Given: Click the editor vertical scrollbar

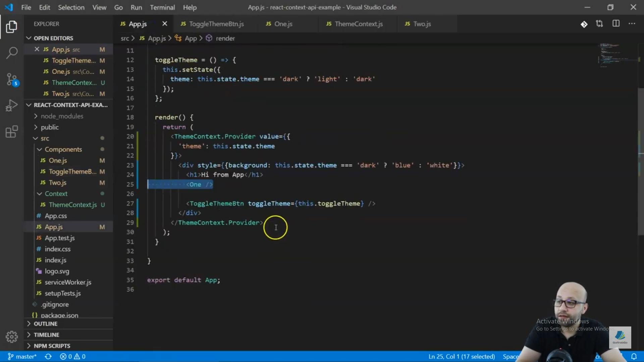Looking at the screenshot, I should pyautogui.click(x=641, y=161).
